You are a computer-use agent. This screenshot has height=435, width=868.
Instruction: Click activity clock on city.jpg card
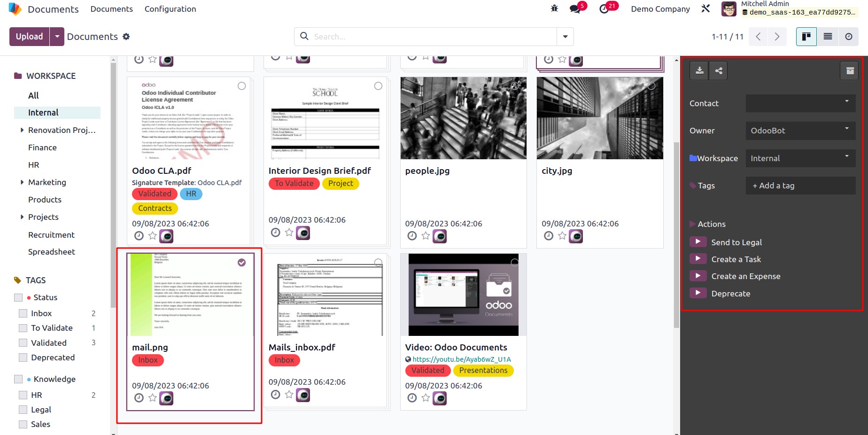(549, 236)
